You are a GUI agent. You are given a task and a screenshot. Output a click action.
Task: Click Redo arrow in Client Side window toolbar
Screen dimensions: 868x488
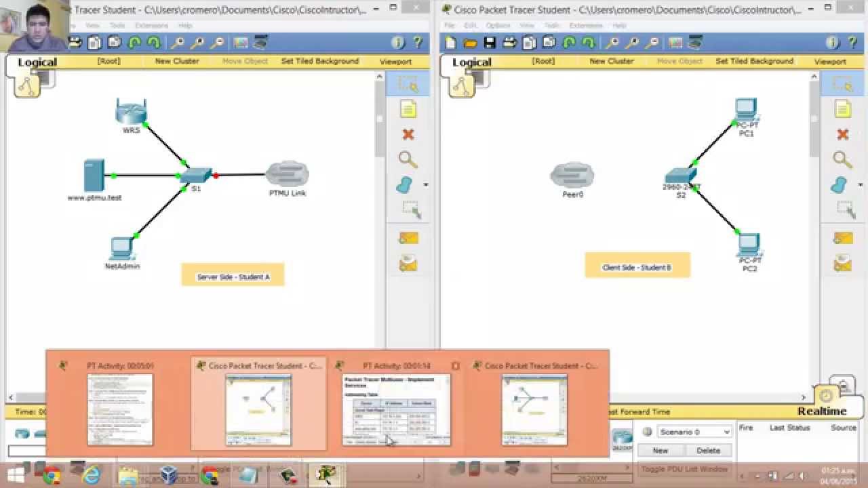click(x=589, y=43)
